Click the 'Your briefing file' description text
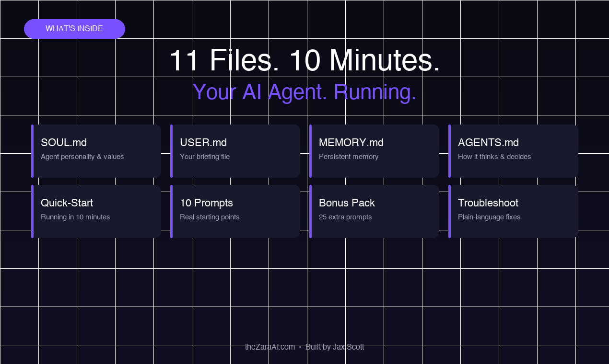609x364 pixels. pyautogui.click(x=205, y=157)
